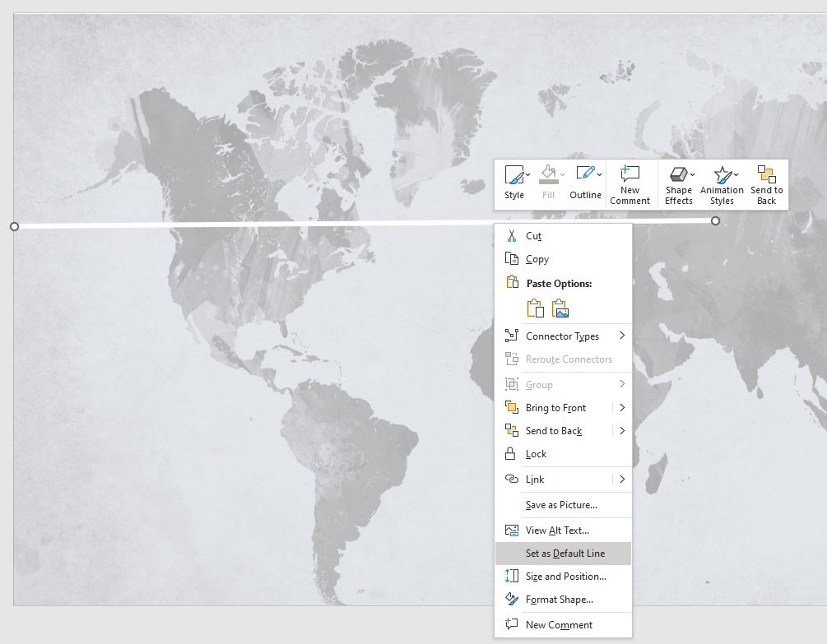Click the Copy icon in context menu

point(513,259)
